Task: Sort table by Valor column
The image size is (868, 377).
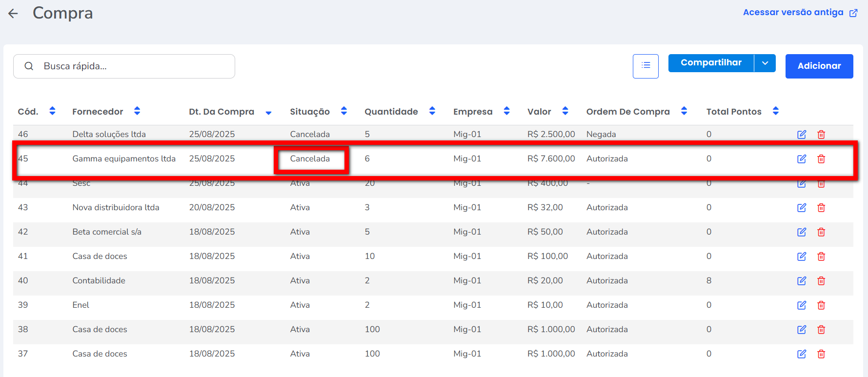Action: point(565,111)
